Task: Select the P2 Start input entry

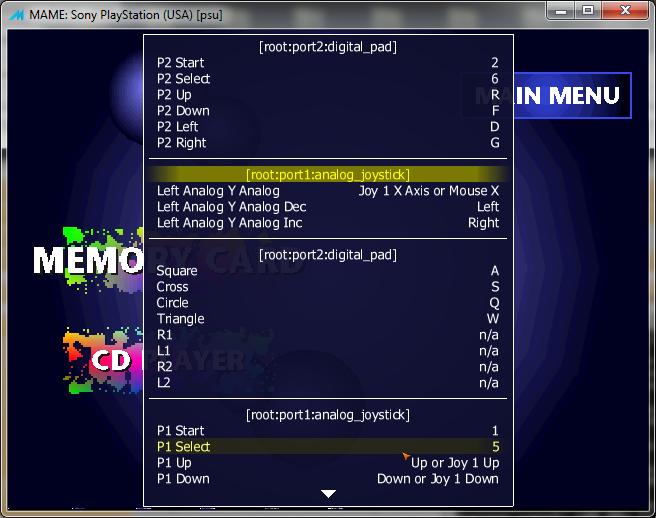Action: click(328, 63)
